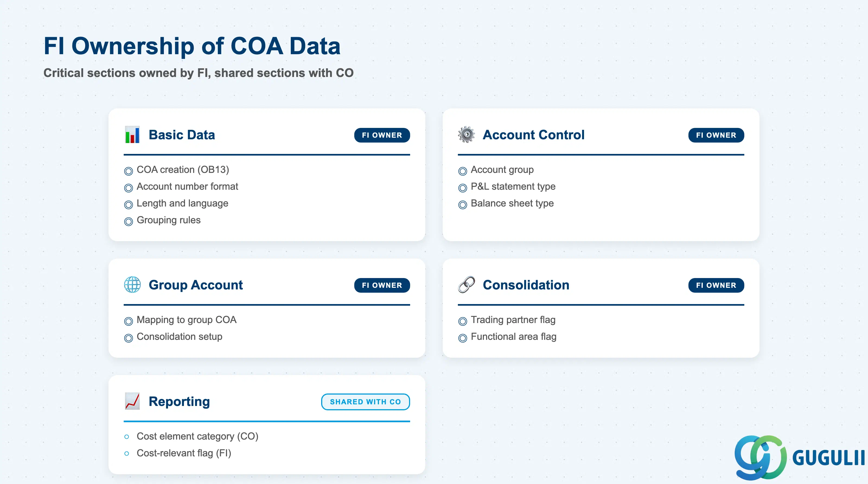Click the FI OWNER badge on Account Control
The height and width of the screenshot is (484, 868).
(x=716, y=135)
